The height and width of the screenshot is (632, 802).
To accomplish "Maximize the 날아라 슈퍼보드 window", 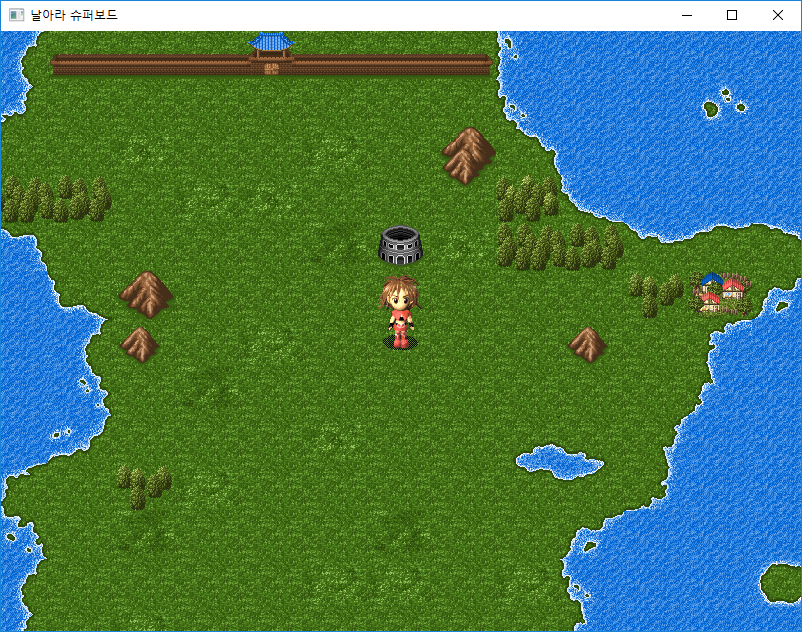I will [x=732, y=15].
